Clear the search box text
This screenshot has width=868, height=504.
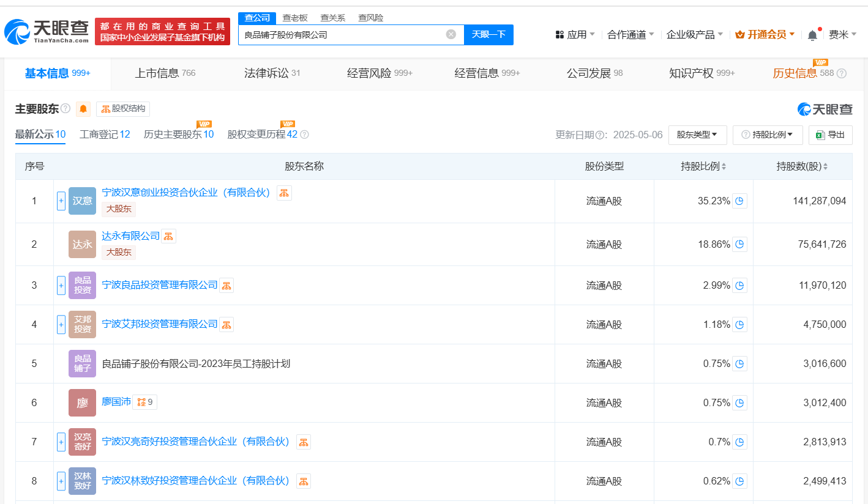[451, 34]
